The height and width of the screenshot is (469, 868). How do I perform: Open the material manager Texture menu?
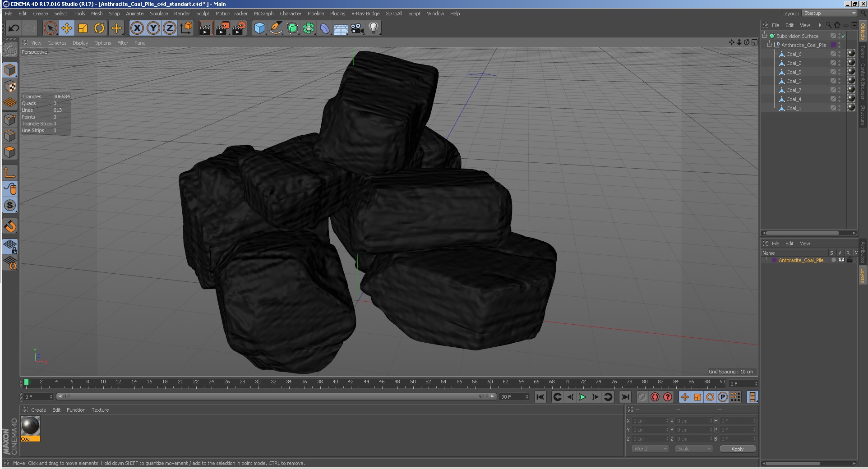click(100, 410)
